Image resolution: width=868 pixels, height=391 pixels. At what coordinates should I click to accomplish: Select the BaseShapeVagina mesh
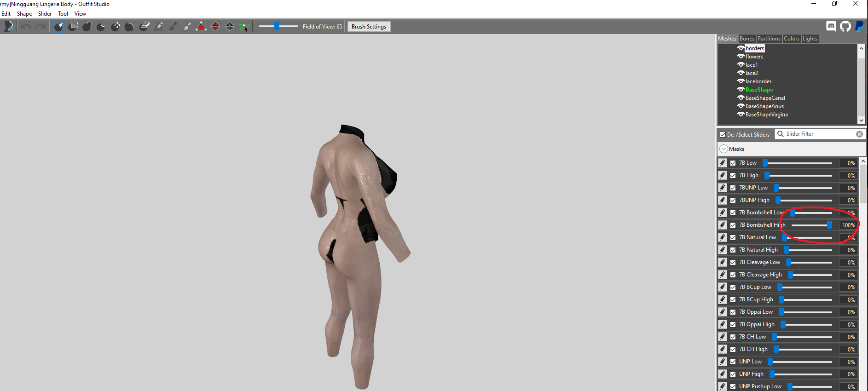(x=767, y=115)
